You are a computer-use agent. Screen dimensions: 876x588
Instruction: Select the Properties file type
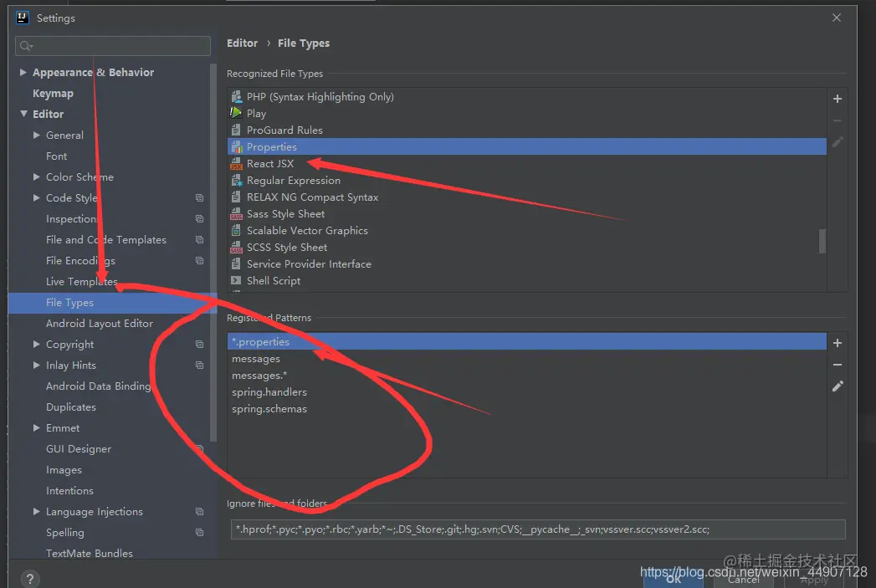527,147
